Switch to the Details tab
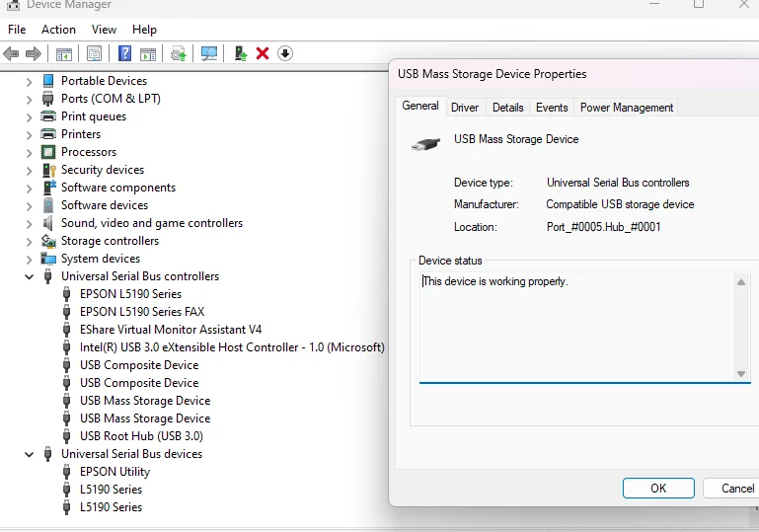The width and height of the screenshot is (759, 532). pos(507,108)
